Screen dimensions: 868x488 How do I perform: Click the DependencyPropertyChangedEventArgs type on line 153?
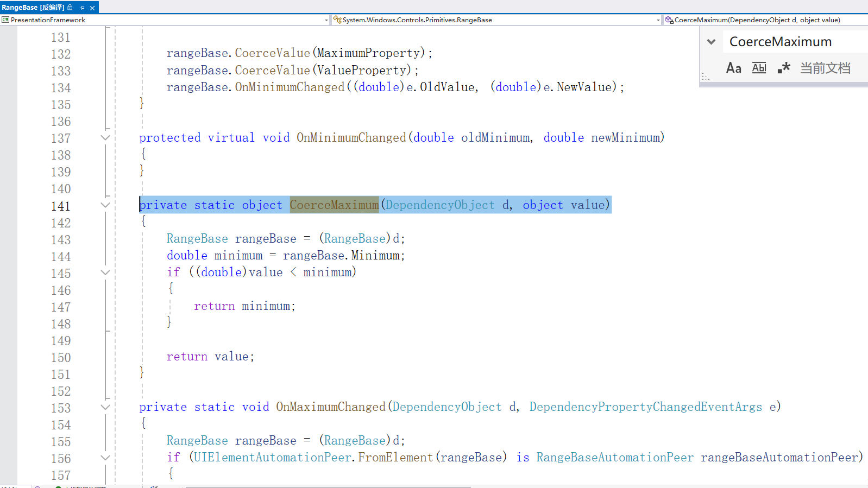click(x=645, y=407)
